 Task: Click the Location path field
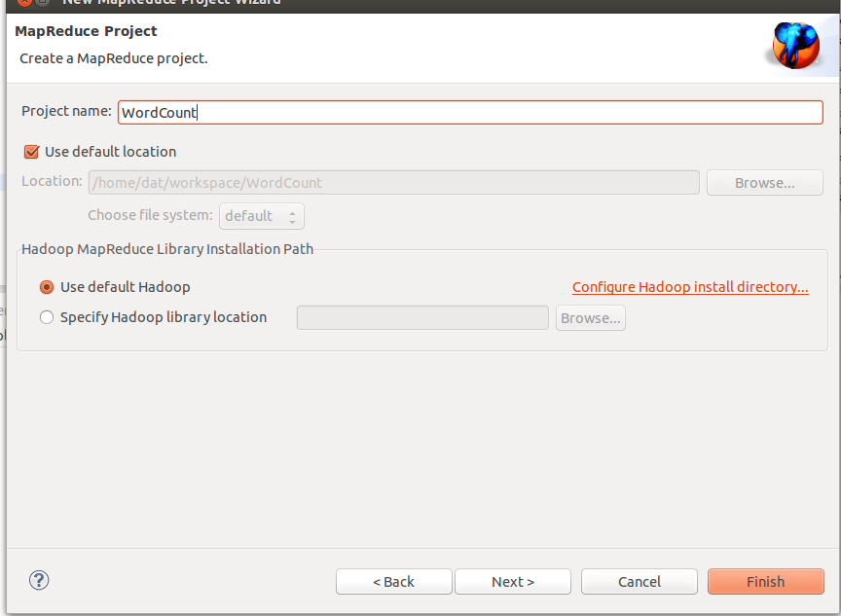coord(393,183)
